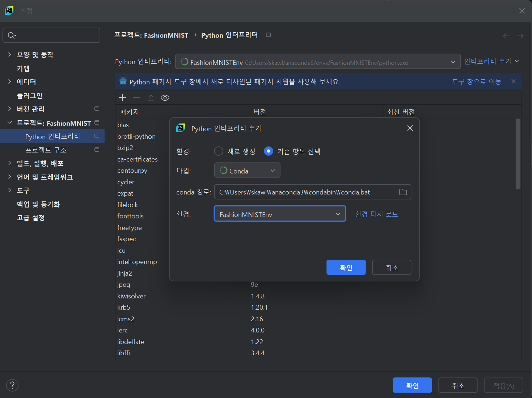The image size is (532, 398).
Task: Expand the 도구 tree node
Action: pos(9,190)
